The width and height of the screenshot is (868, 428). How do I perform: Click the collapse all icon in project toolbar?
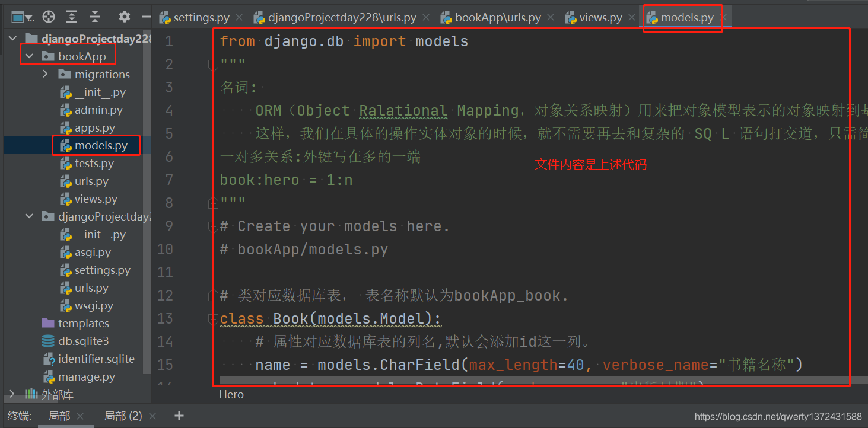coord(95,17)
